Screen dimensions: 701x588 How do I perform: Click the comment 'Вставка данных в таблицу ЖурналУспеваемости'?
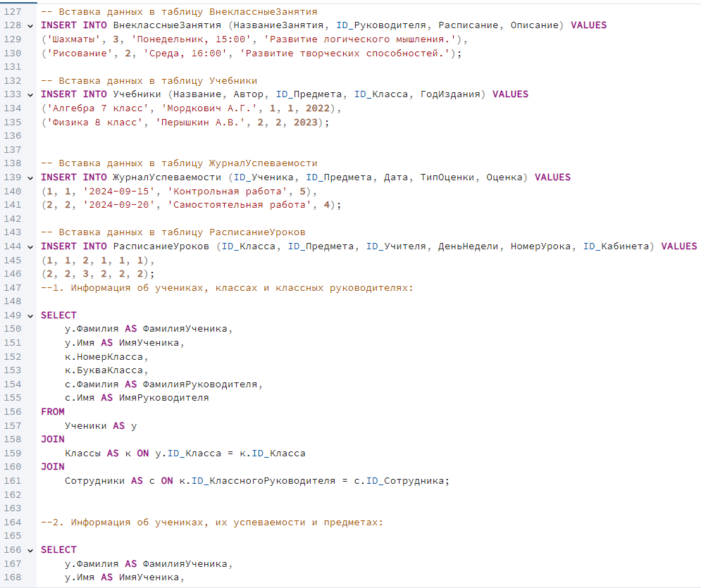179,163
